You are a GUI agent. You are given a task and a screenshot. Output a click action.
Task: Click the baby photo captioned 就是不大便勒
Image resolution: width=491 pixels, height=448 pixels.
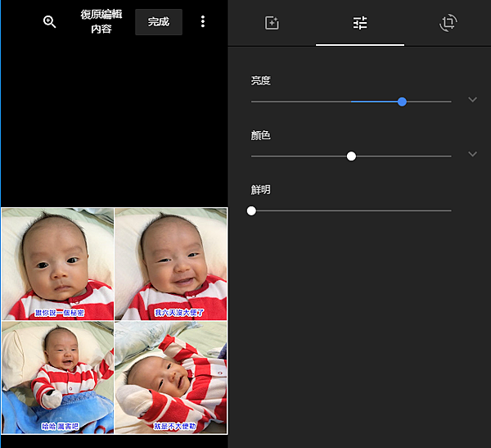171,378
